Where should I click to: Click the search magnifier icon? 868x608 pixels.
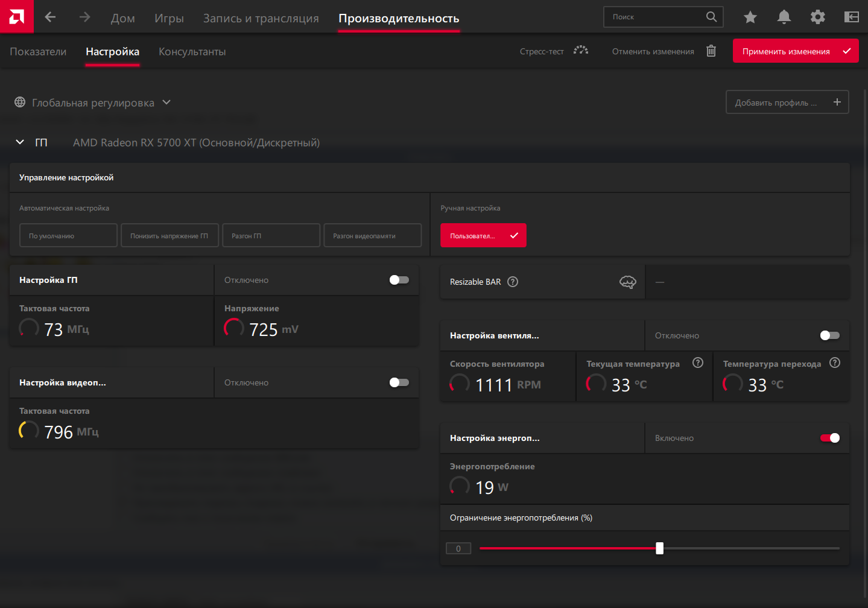click(712, 17)
